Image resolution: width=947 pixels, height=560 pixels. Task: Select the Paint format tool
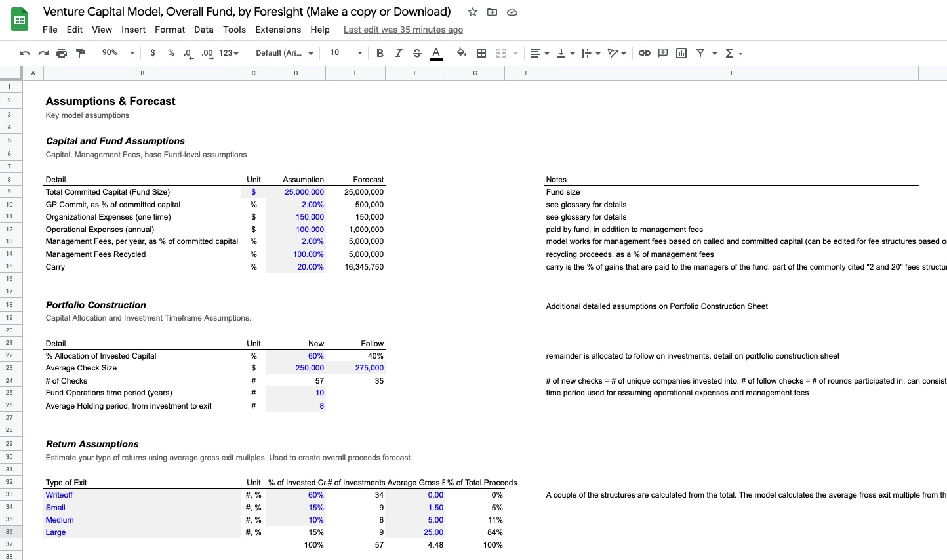[80, 53]
